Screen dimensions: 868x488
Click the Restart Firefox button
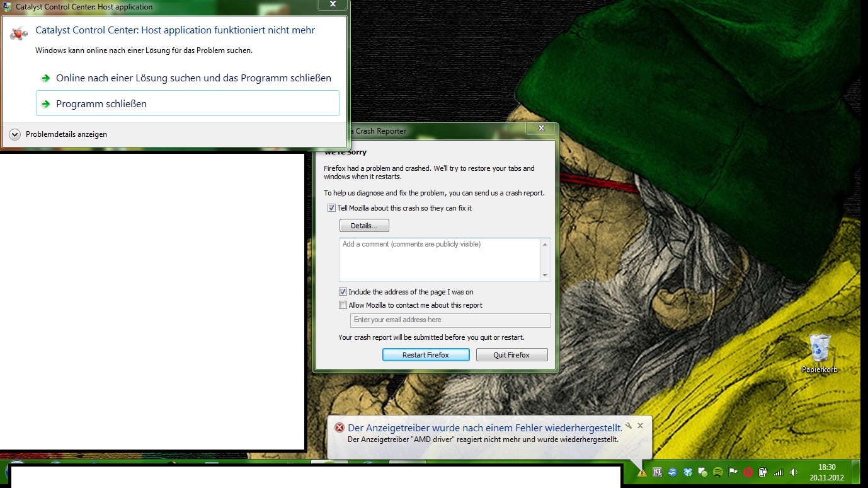click(426, 355)
